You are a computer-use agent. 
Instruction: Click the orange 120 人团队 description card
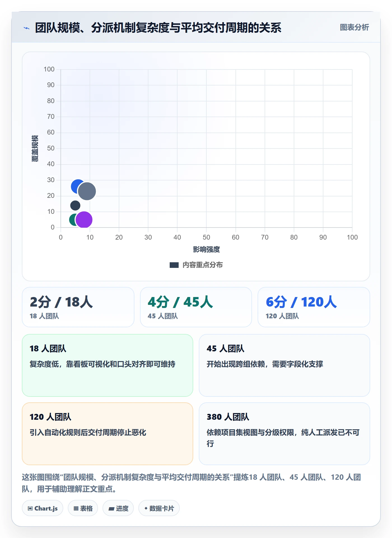coord(108,433)
